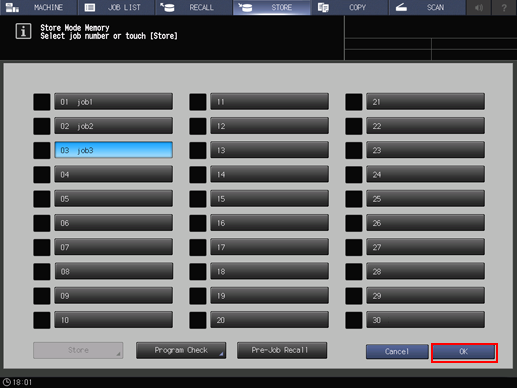
Task: Pick job slot 28
Action: (426, 271)
